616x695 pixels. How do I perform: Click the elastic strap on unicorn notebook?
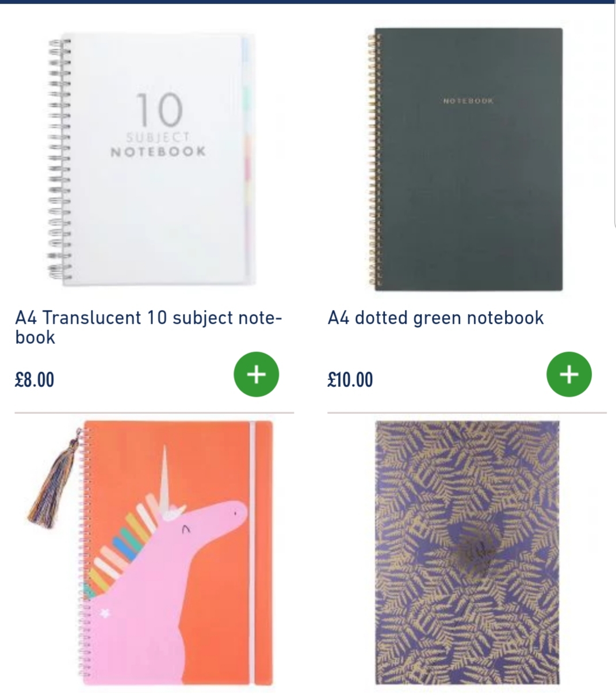pyautogui.click(x=251, y=552)
